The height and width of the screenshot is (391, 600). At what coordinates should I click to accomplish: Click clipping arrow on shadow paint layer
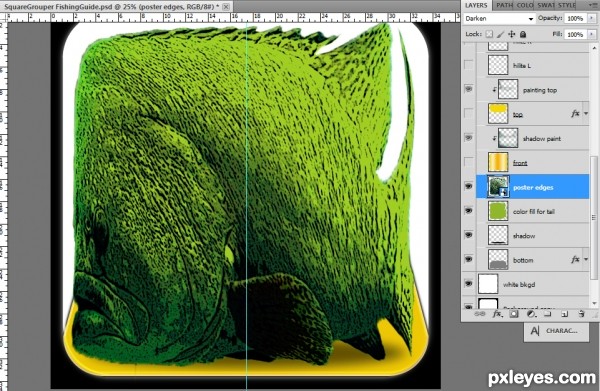[494, 138]
